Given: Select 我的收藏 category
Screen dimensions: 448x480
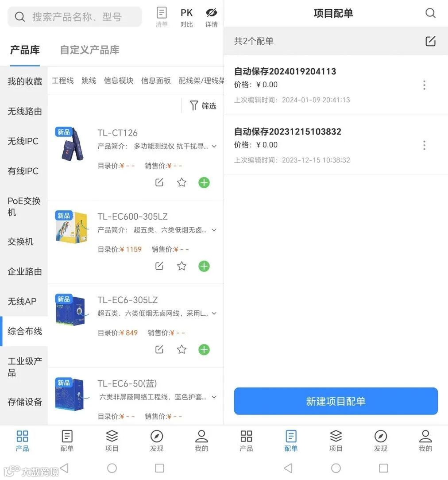Looking at the screenshot, I should (24, 81).
